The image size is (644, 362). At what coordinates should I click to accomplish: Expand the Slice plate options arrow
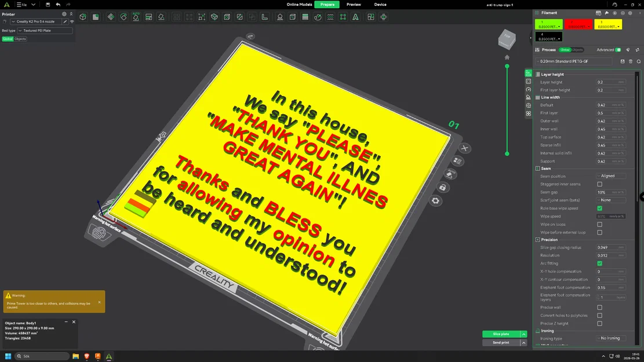[x=523, y=334]
